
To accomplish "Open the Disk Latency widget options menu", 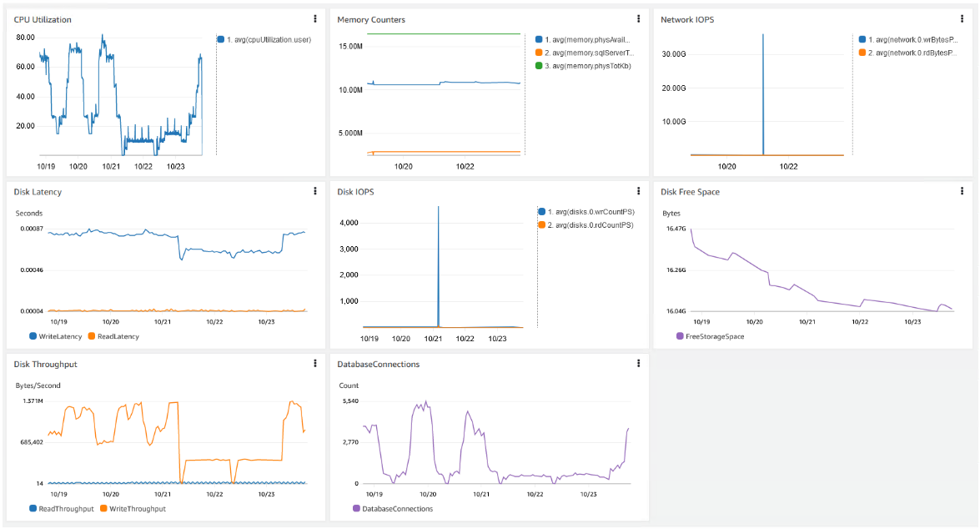I will 314,191.
